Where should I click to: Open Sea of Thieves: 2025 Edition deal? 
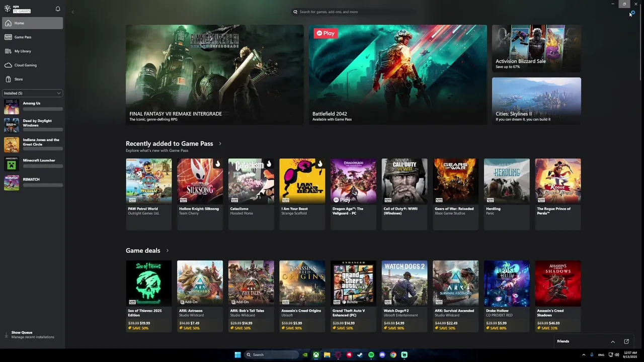pyautogui.click(x=148, y=296)
